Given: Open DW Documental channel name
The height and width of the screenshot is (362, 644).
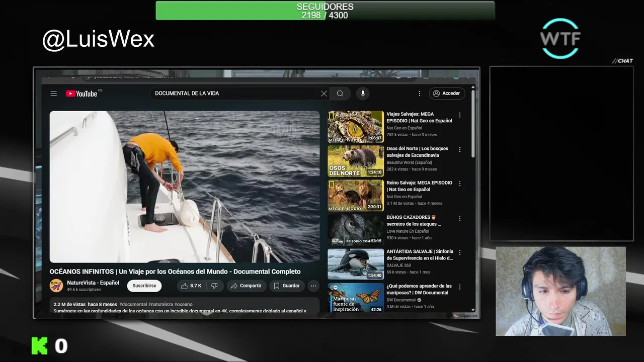Looking at the screenshot, I should click(401, 300).
